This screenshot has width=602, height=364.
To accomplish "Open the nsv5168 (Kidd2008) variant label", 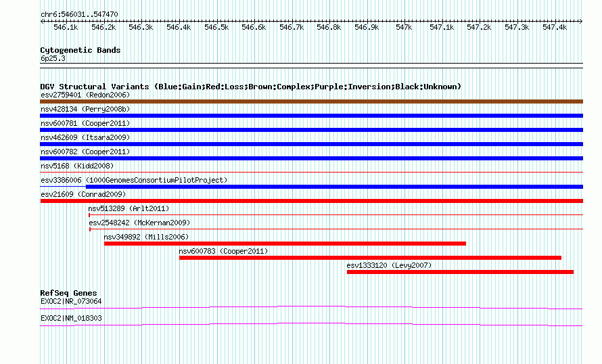I will click(77, 166).
